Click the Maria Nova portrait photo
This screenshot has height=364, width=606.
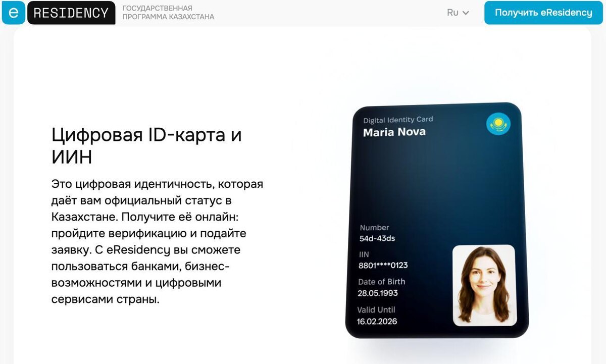point(484,285)
